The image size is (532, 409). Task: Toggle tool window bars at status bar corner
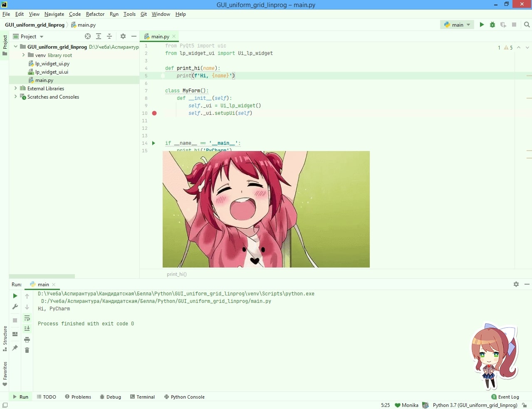pos(5,405)
